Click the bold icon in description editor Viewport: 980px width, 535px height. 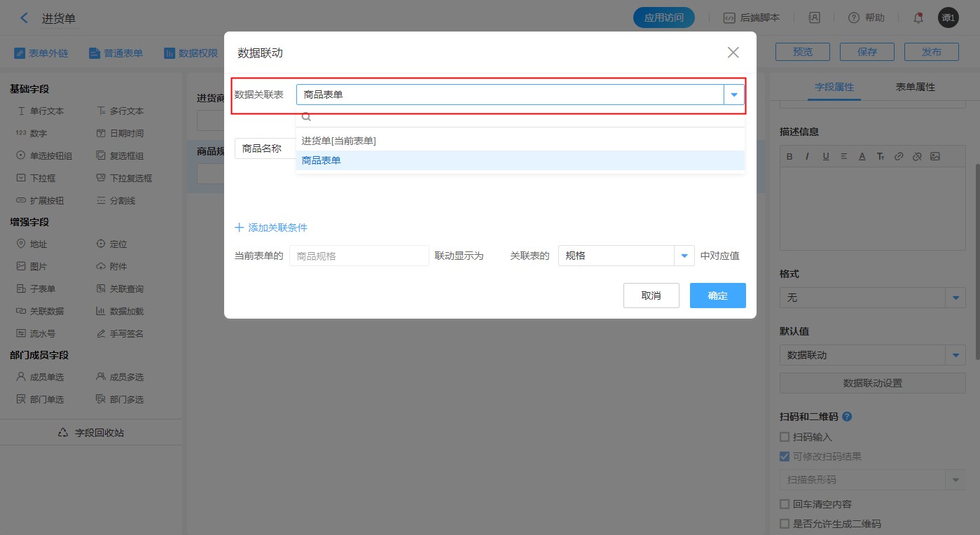(x=789, y=156)
